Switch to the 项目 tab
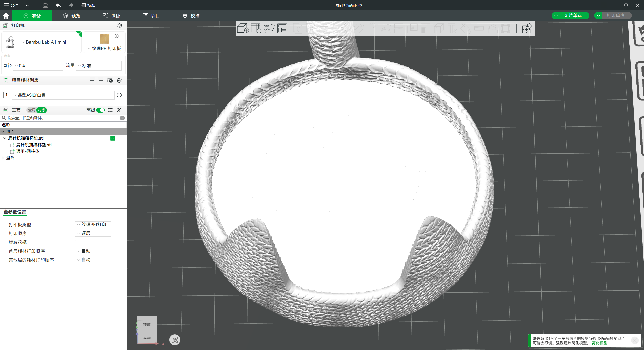644x350 pixels. (x=151, y=16)
